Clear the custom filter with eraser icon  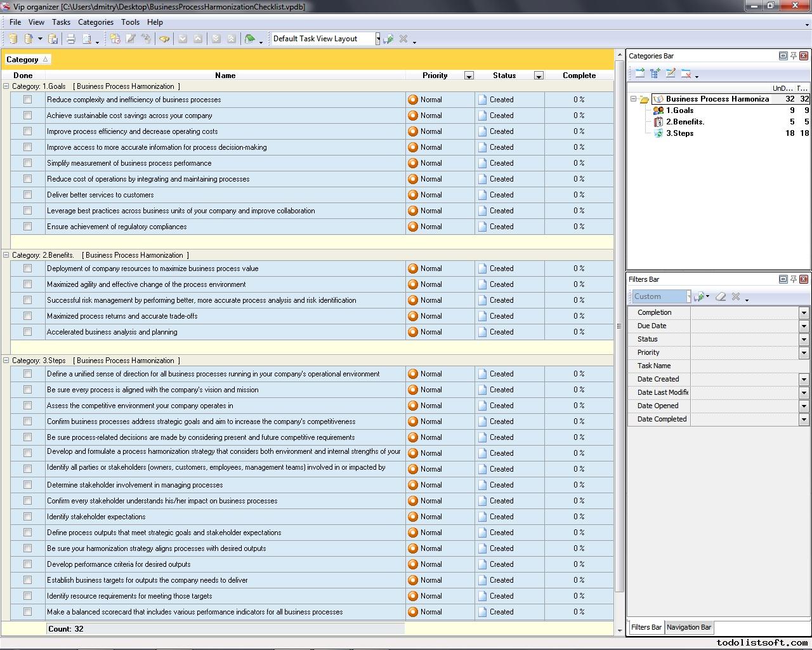[721, 296]
